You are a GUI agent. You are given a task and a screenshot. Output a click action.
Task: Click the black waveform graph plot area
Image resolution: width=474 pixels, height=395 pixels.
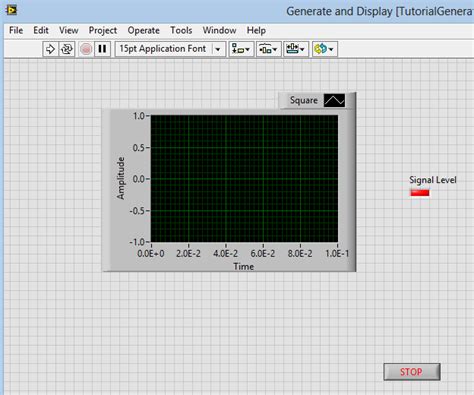(x=244, y=179)
